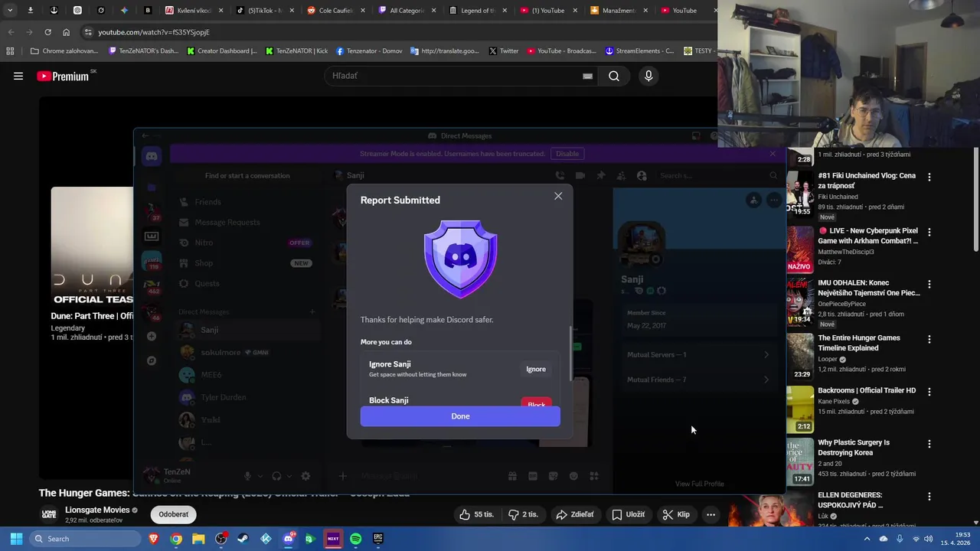Viewport: 980px width, 551px height.
Task: Disable Streamer Mode in Discord banner
Action: click(567, 154)
